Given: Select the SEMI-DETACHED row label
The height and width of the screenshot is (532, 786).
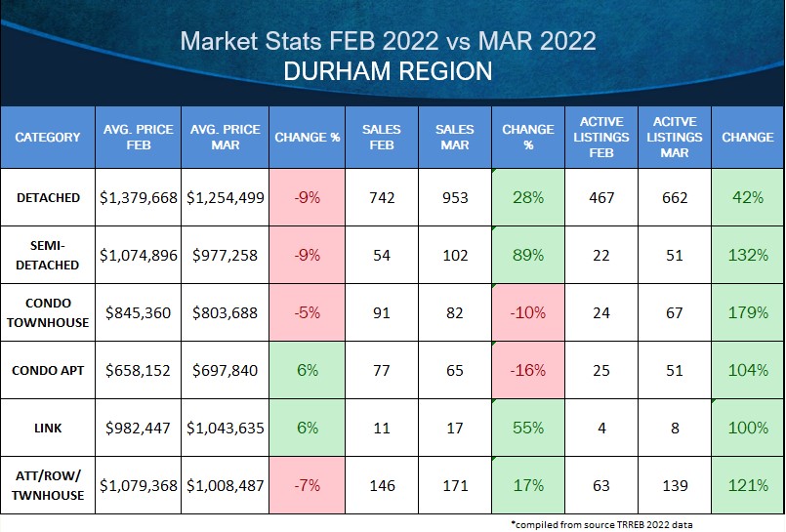Looking at the screenshot, I should coord(48,255).
